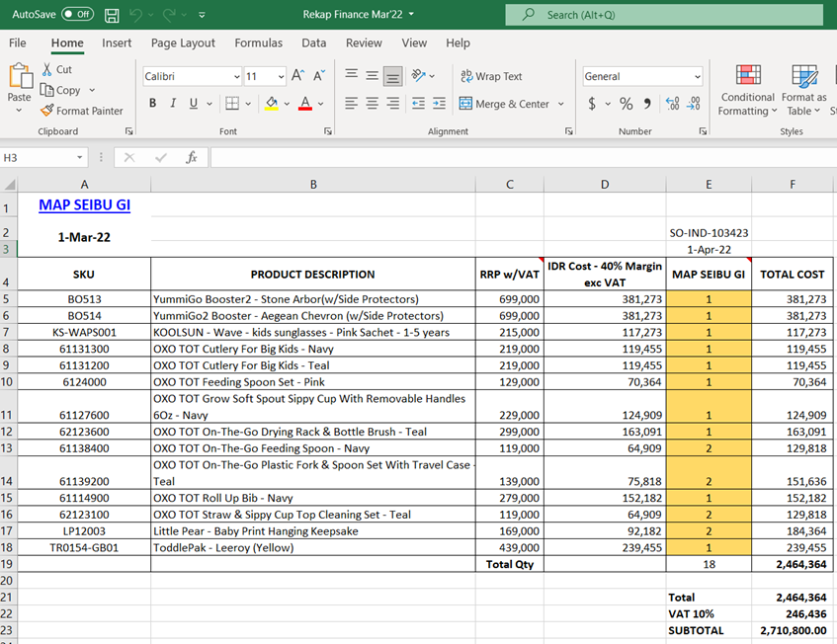Toggle Bold formatting
The image size is (837, 644).
click(152, 103)
